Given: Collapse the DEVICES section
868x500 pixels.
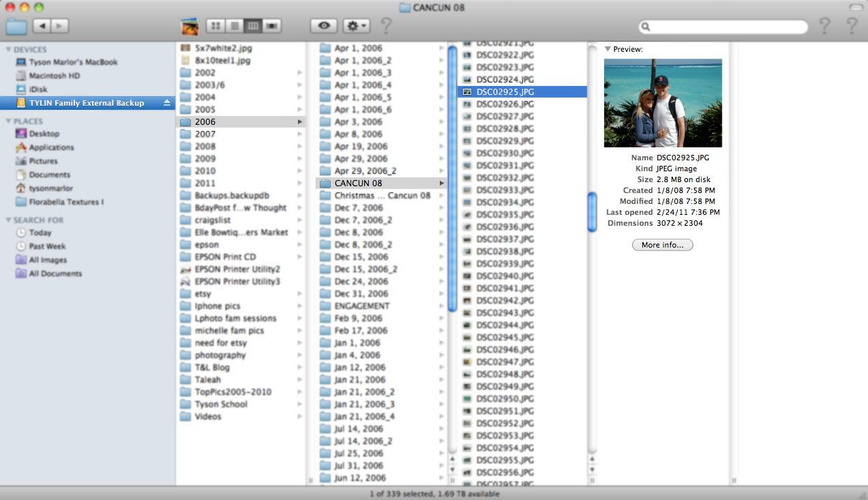Looking at the screenshot, I should (8, 49).
